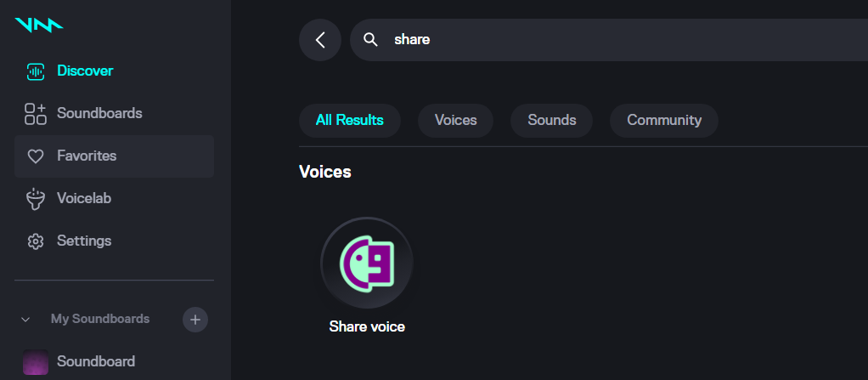Viewport: 868px width, 380px height.
Task: Collapse the My Soundboards chevron
Action: tap(25, 320)
